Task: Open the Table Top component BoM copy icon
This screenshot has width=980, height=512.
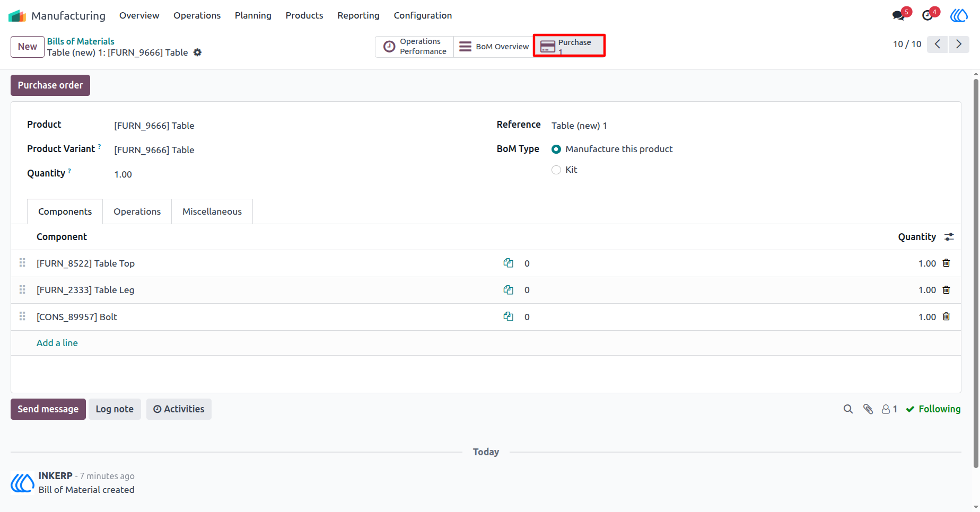Action: (x=508, y=263)
